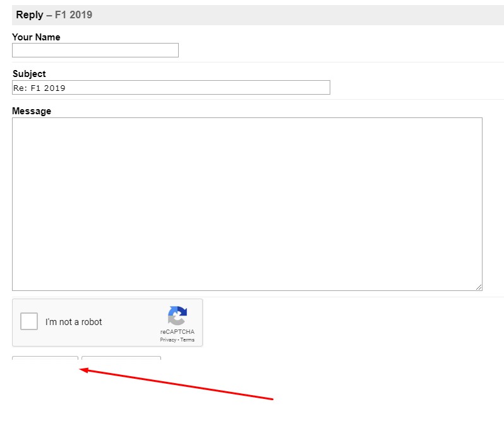This screenshot has height=421, width=504.
Task: Open the reCAPTCHA Privacy link
Action: click(168, 340)
